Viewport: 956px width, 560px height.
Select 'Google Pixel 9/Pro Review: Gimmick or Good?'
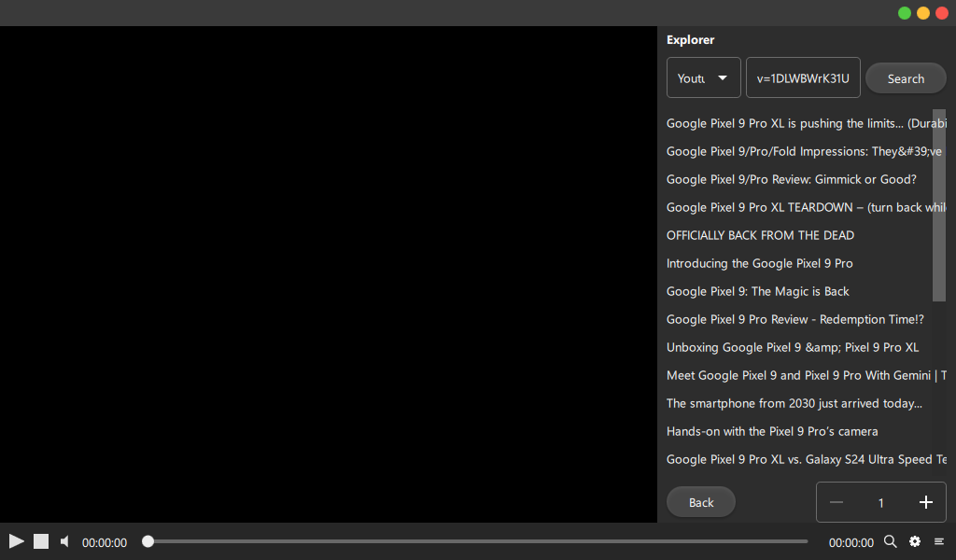(806, 179)
